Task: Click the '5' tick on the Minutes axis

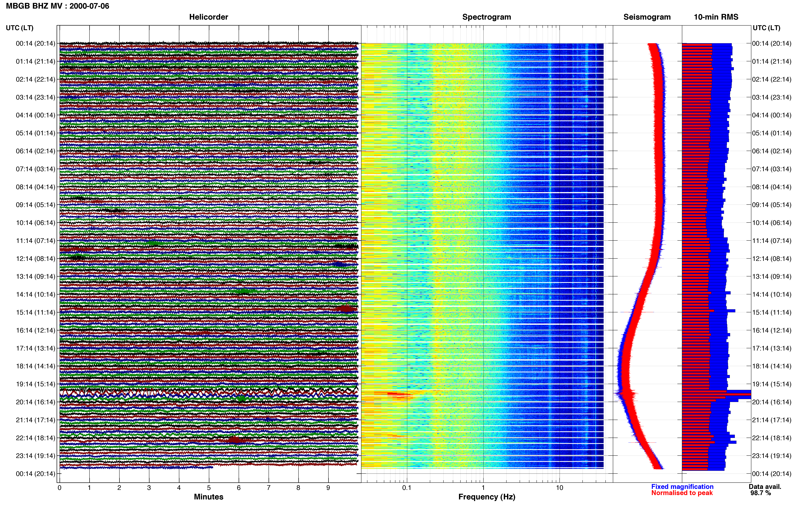Action: tap(209, 487)
